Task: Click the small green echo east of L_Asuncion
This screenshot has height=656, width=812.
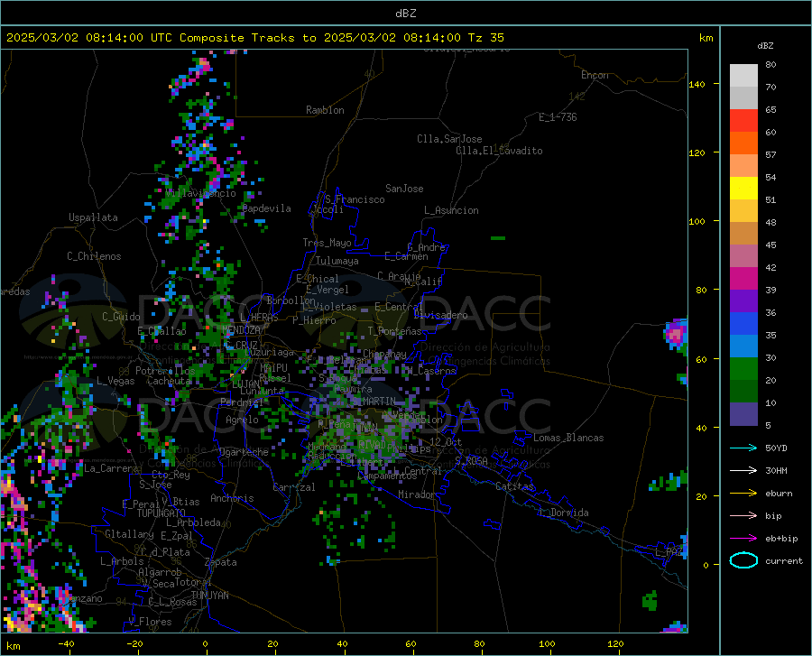Action: 498,238
